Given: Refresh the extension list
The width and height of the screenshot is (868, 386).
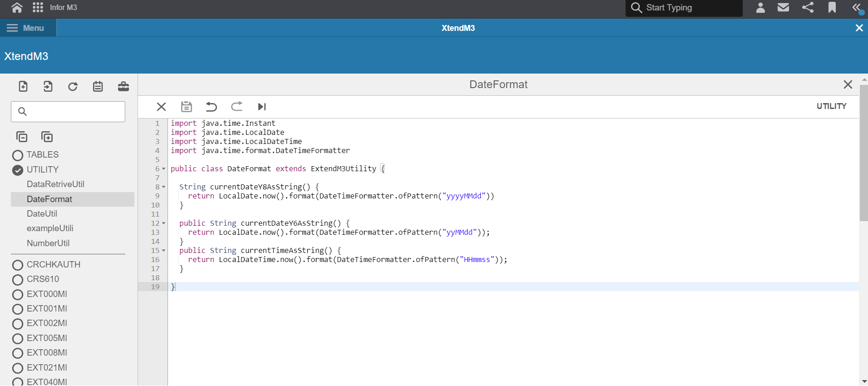Looking at the screenshot, I should point(73,86).
